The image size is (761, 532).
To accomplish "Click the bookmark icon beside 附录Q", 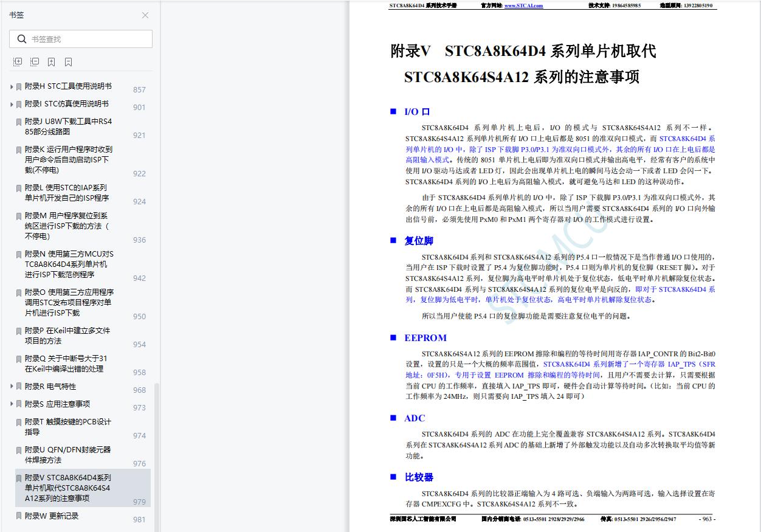I will click(19, 359).
